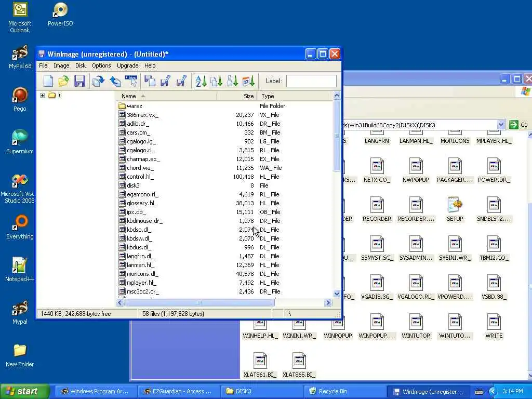This screenshot has width=532, height=399.
Task: Select SETUP file in DISK3 window
Action: (x=455, y=209)
